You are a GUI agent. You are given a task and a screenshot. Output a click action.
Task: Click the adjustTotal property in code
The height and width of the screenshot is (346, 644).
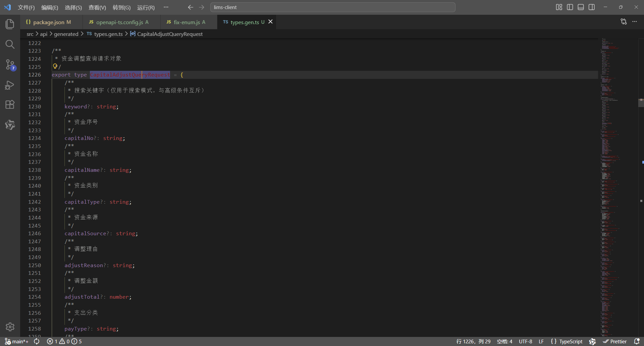click(82, 297)
